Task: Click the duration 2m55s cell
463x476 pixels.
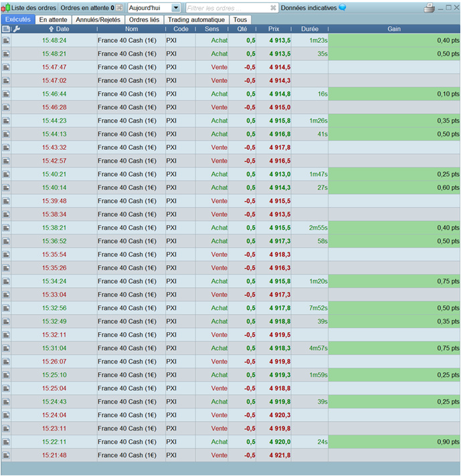Action: click(310, 228)
